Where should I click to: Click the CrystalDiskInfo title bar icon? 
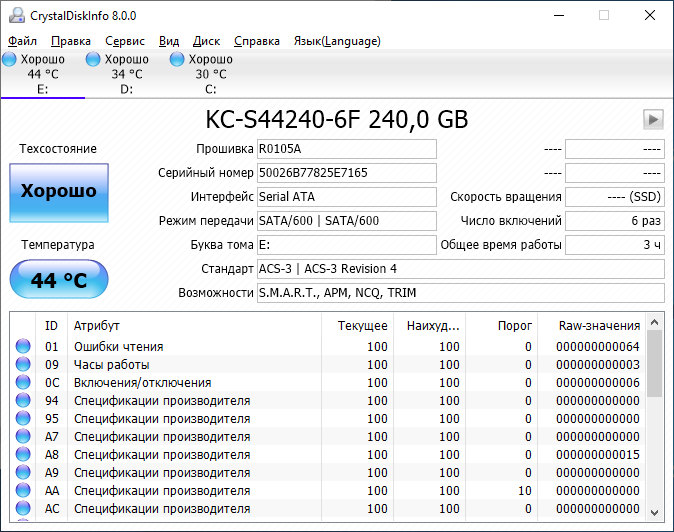[17, 15]
